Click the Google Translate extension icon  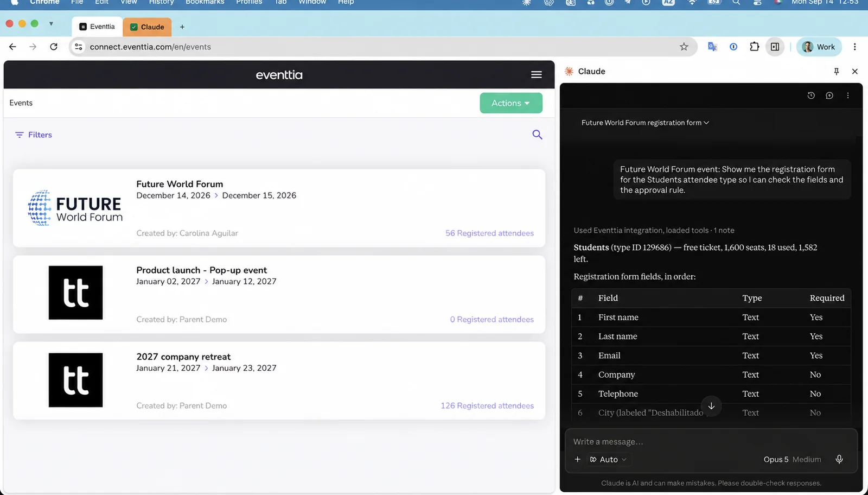pos(713,47)
